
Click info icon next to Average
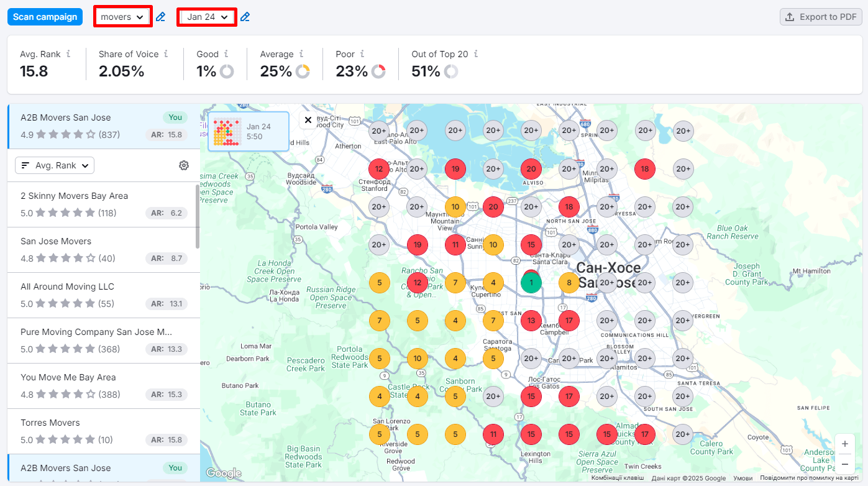(301, 54)
